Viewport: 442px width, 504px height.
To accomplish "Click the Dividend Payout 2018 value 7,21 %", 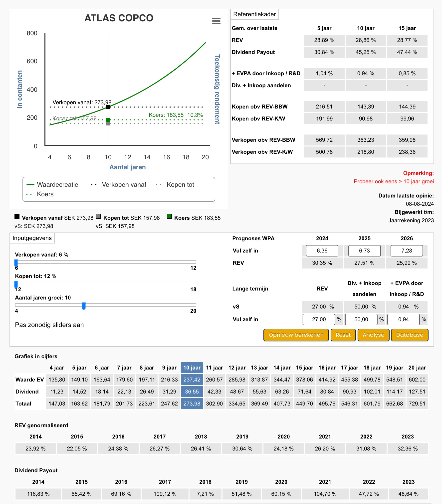I will click(x=205, y=494).
